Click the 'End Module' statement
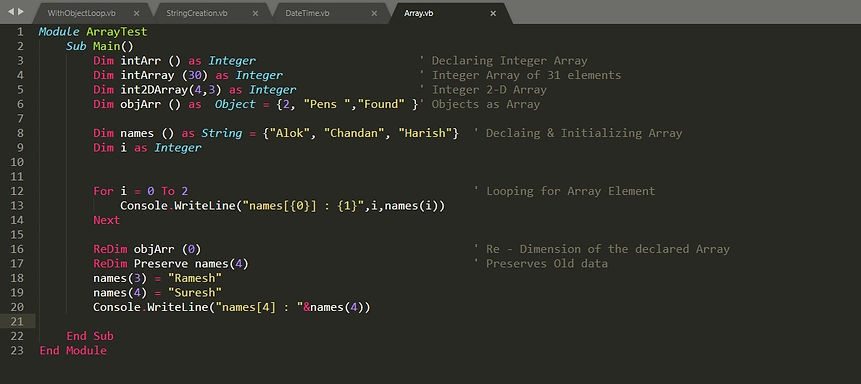The width and height of the screenshot is (861, 384). tap(73, 350)
